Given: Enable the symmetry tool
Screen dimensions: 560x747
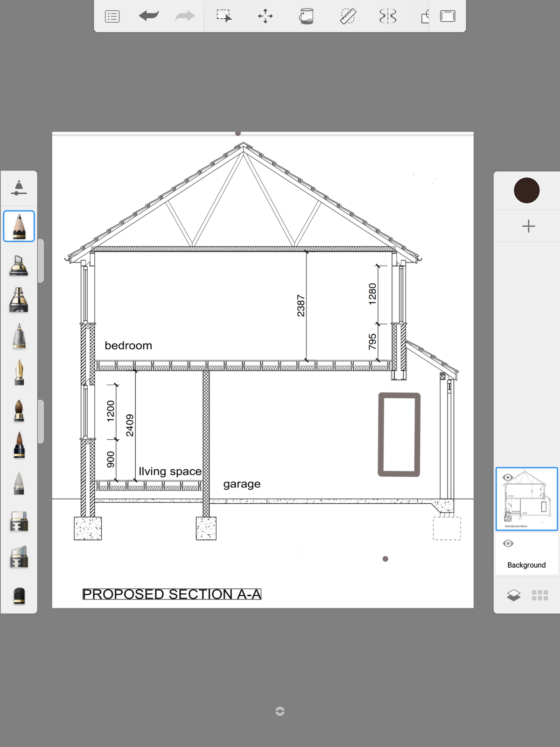Looking at the screenshot, I should (388, 16).
